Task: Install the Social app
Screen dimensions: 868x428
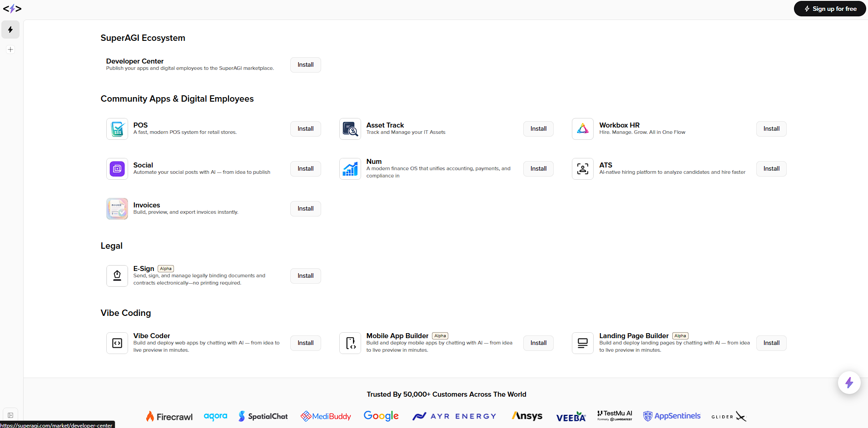Action: coord(306,169)
